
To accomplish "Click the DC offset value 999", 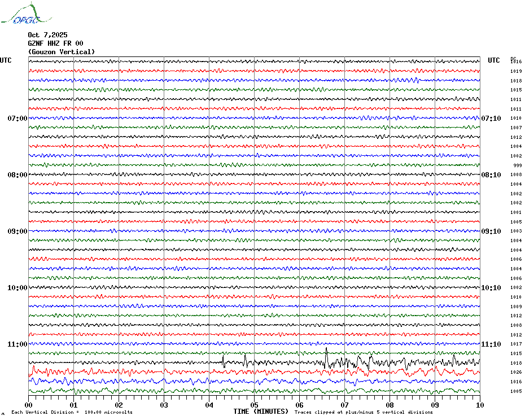I will click(x=517, y=165).
